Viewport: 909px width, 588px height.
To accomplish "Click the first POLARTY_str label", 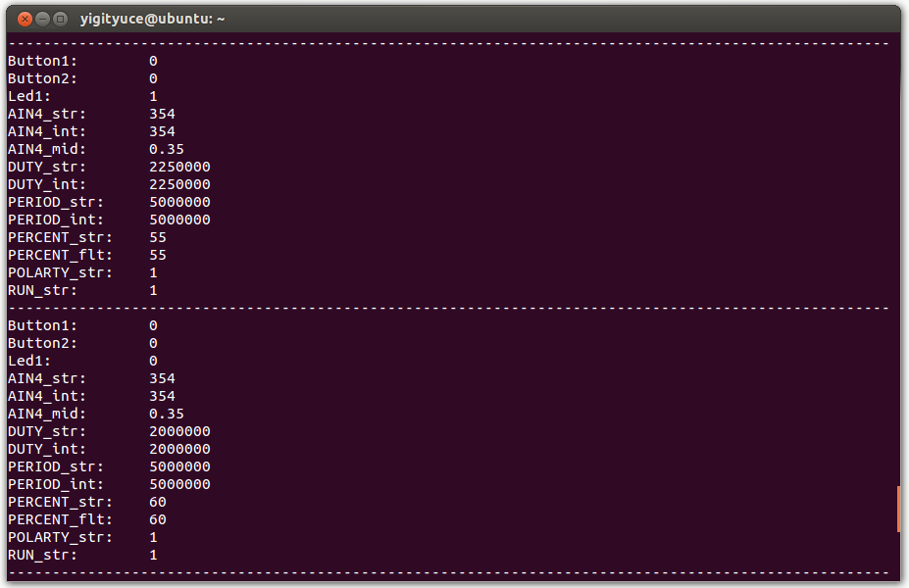I will (x=60, y=272).
